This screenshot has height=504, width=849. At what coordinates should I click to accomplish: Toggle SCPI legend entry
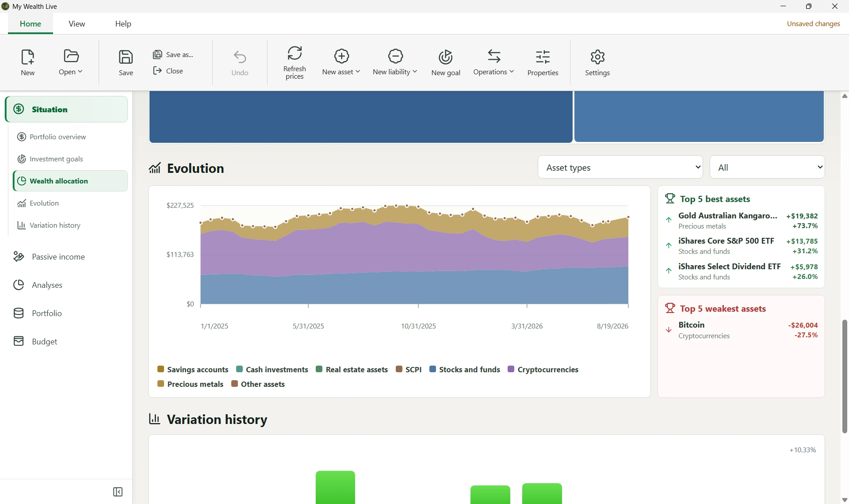click(x=409, y=370)
